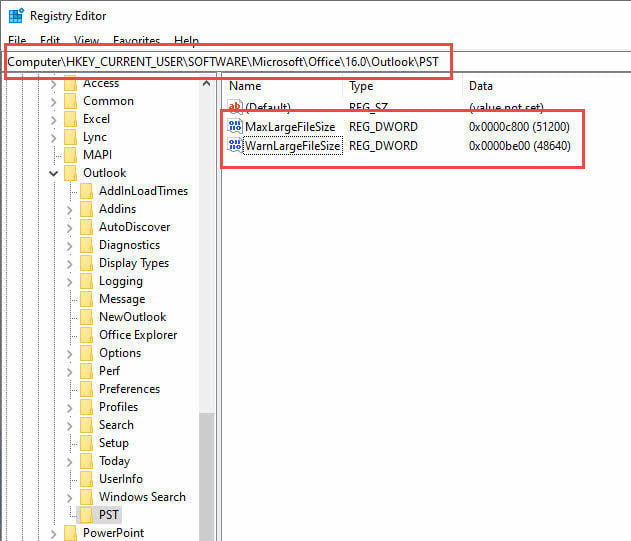Click the Office Explorer folder icon
This screenshot has width=631, height=541.
click(x=87, y=335)
